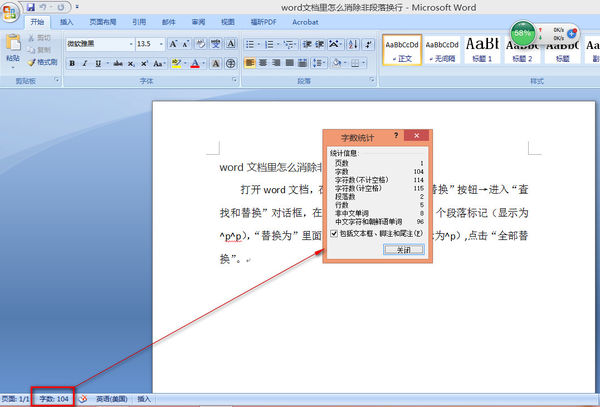The width and height of the screenshot is (600, 407).
Task: Toggle italic formatting
Action: point(85,63)
